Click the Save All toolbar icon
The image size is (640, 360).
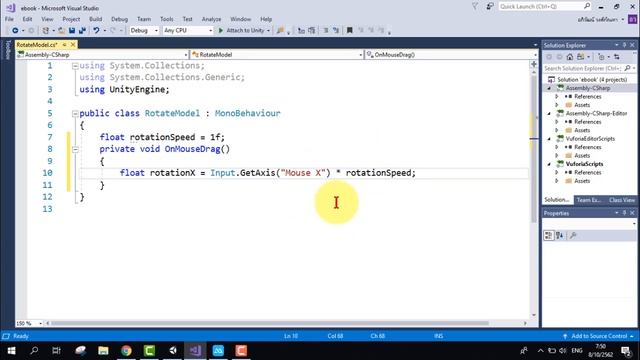coord(82,31)
